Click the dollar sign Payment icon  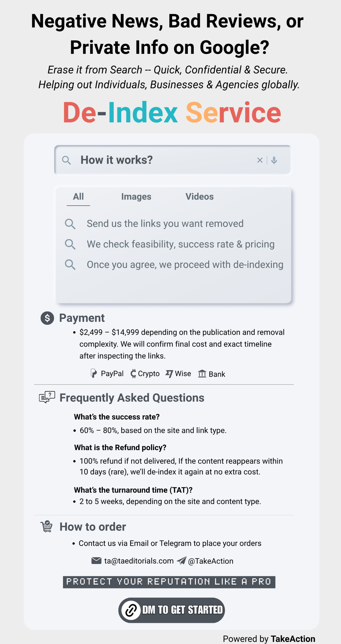point(47,318)
